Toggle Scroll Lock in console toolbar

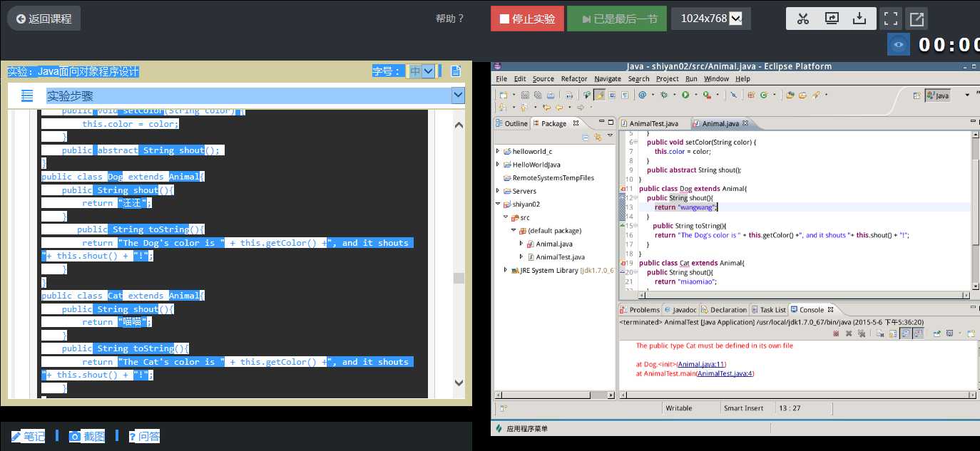893,333
